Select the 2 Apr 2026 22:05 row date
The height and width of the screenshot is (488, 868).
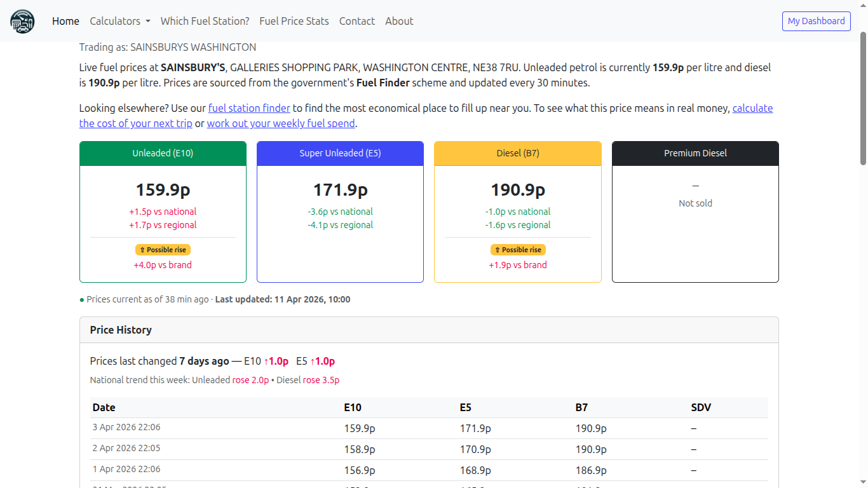126,448
